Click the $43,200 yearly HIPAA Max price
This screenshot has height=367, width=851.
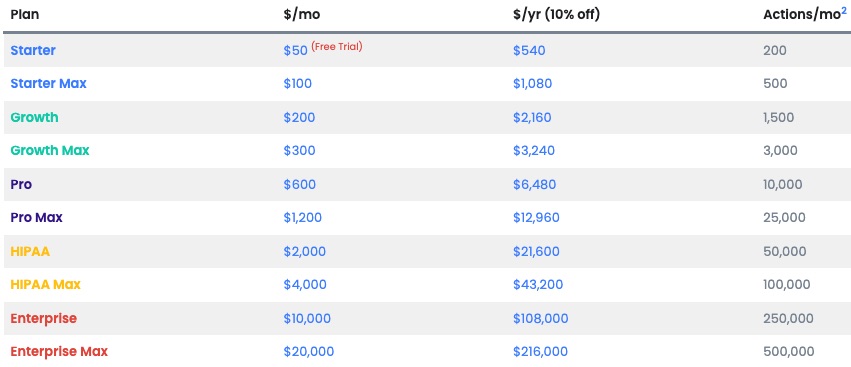pyautogui.click(x=538, y=284)
